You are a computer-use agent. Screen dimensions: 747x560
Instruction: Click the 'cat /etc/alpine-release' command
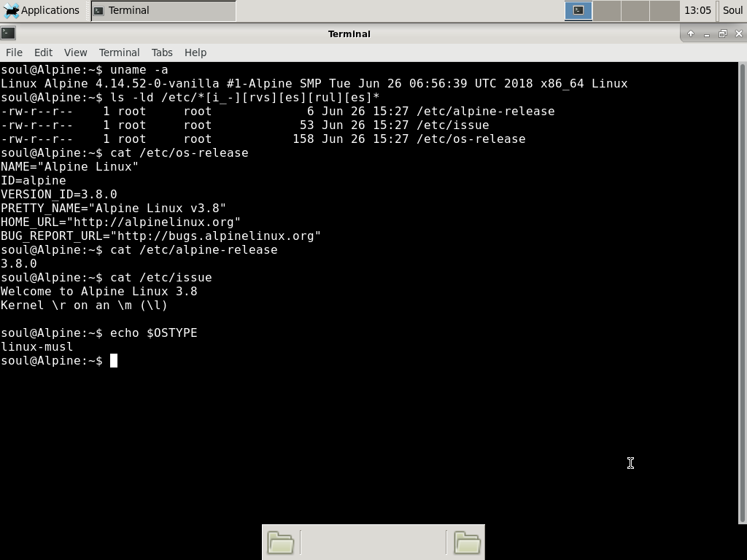pos(194,249)
